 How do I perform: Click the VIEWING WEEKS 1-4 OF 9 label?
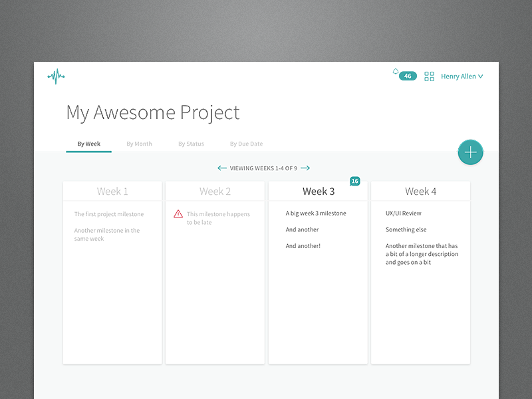263,168
